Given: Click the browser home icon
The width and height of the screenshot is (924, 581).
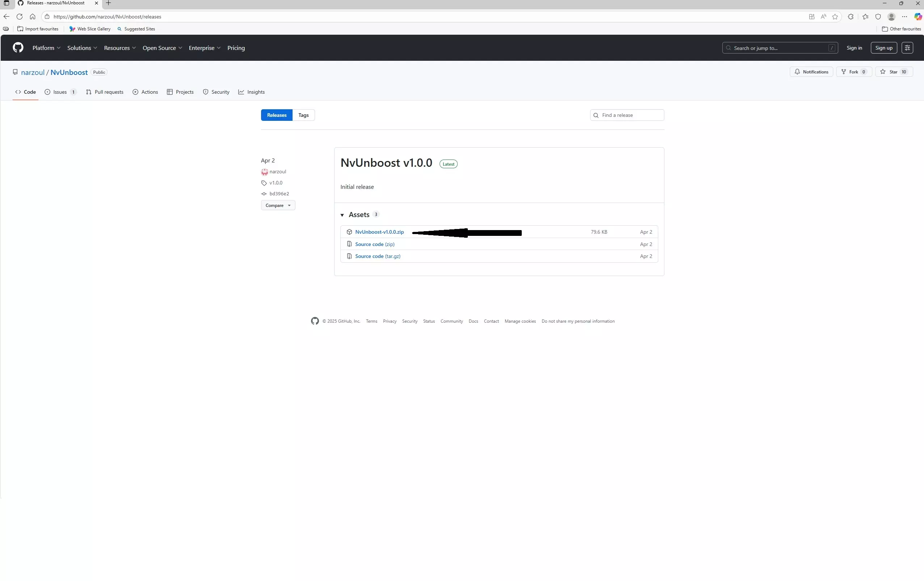Looking at the screenshot, I should (x=33, y=17).
